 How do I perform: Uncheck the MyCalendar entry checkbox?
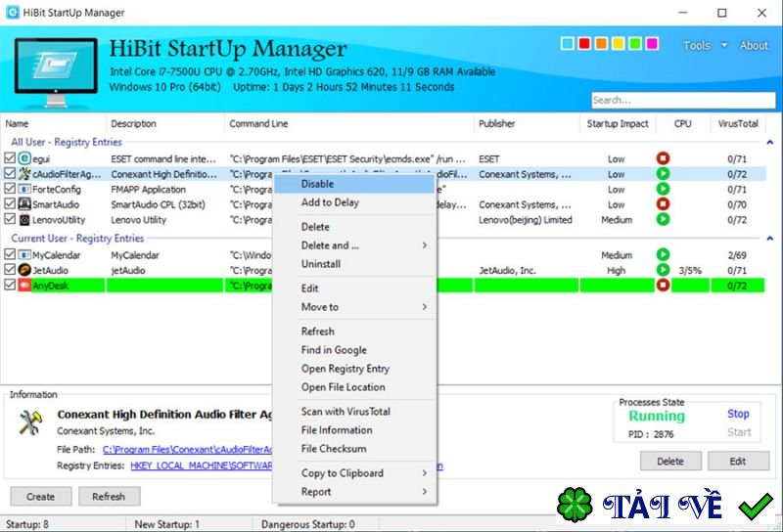click(x=10, y=254)
